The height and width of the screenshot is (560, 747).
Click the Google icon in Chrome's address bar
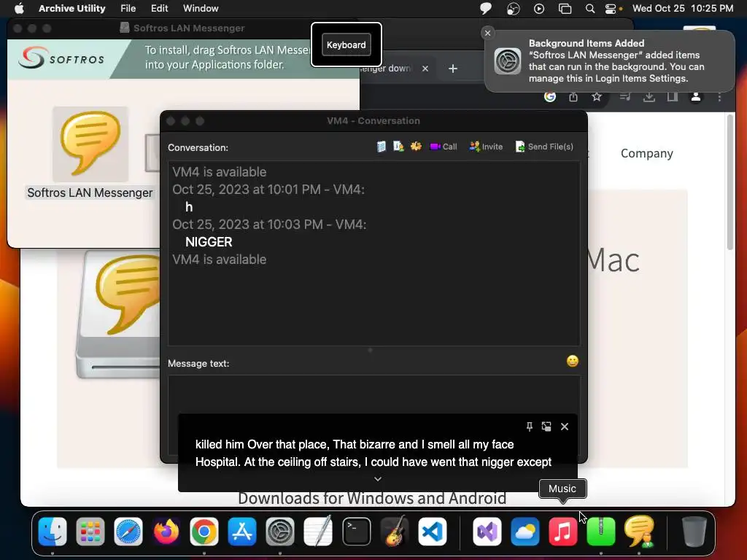[550, 97]
